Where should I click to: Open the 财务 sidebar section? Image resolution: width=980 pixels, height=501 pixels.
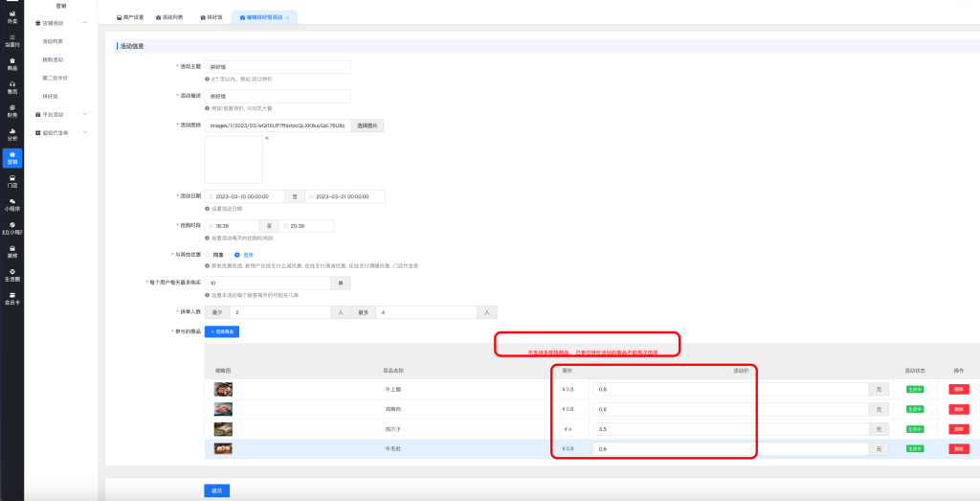tap(11, 110)
